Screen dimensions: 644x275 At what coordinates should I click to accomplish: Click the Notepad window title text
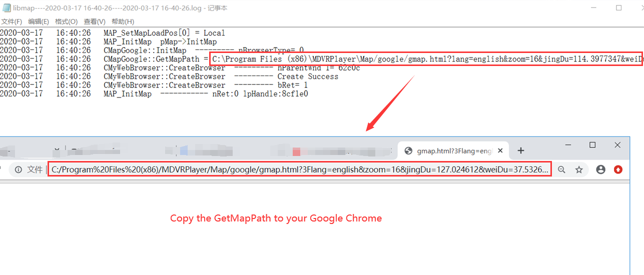(x=120, y=8)
